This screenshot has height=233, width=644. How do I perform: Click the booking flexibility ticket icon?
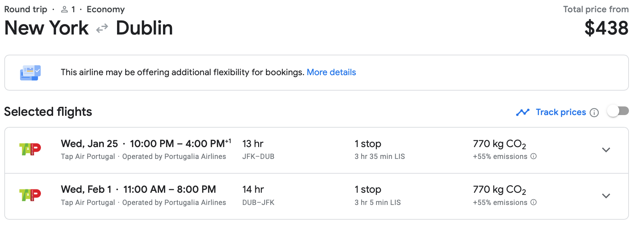click(30, 73)
